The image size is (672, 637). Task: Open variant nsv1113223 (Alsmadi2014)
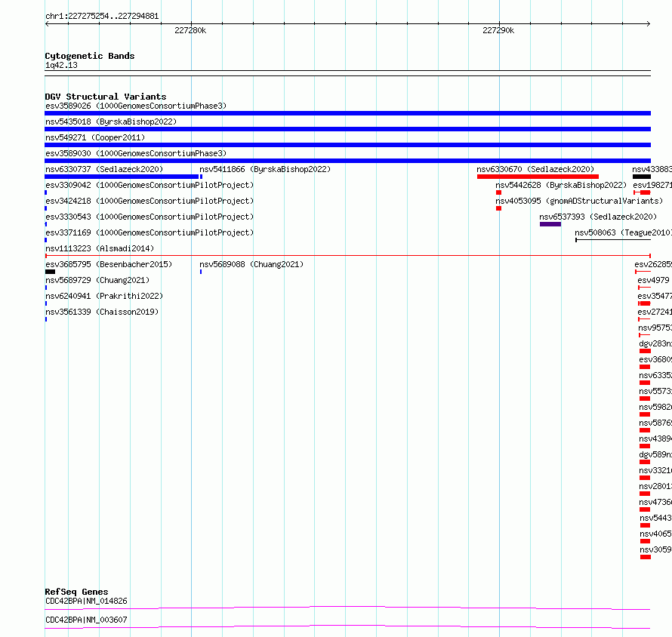100,248
